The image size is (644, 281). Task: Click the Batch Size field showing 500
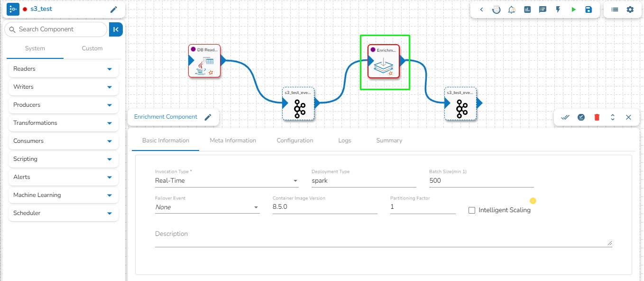[481, 181]
